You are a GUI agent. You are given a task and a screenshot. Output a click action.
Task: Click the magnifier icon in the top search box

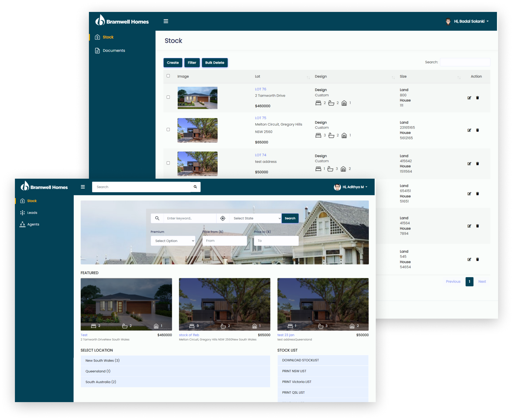point(195,187)
